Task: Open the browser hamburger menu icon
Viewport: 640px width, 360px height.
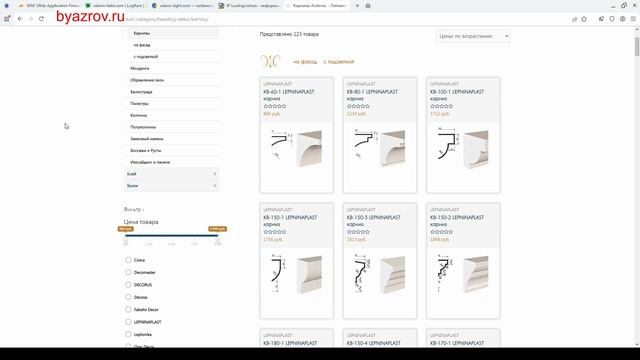Action: 633,19
